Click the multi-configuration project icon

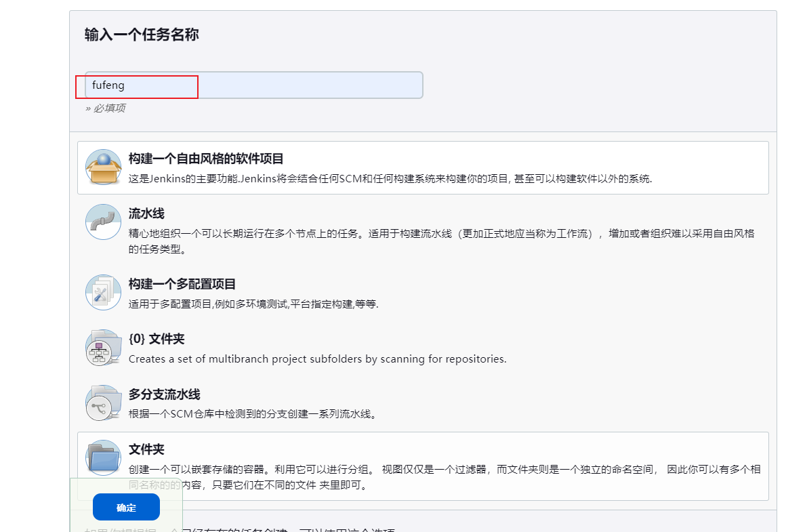pyautogui.click(x=103, y=292)
